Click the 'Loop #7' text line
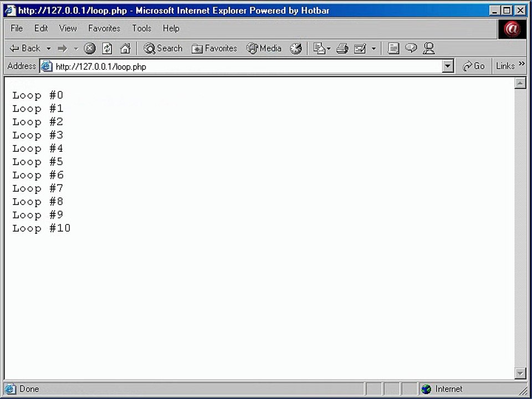 (38, 188)
